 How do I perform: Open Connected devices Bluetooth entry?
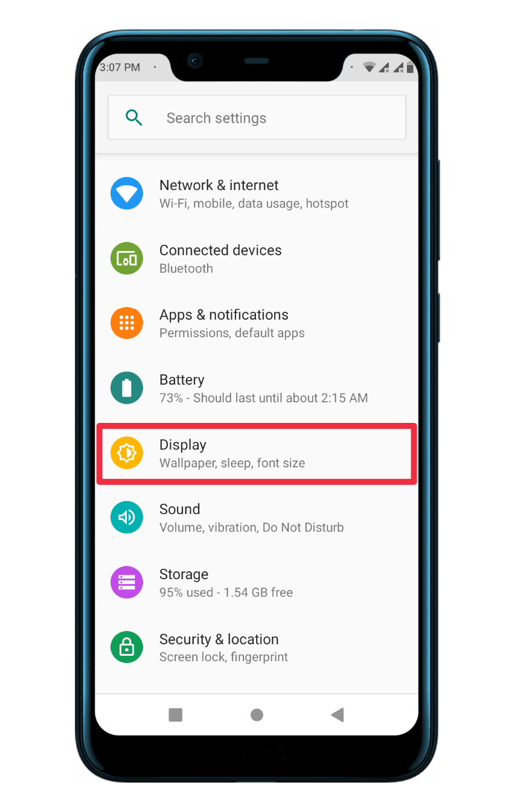click(x=257, y=259)
